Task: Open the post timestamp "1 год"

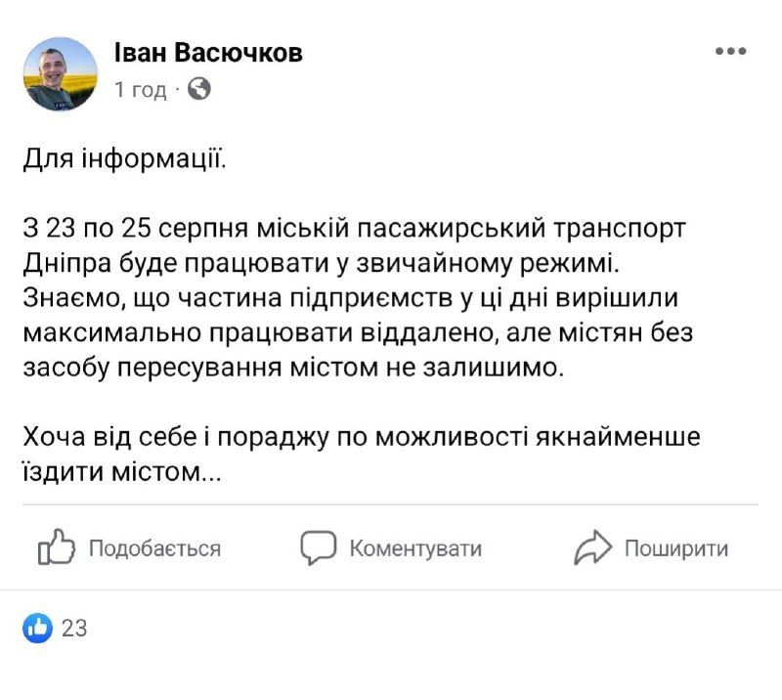Action: point(140,90)
